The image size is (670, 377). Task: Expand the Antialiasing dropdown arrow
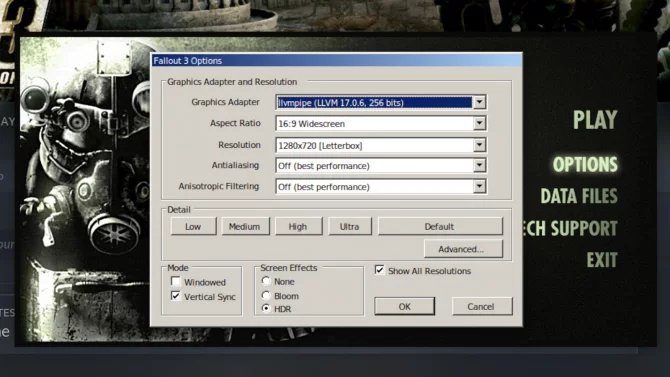[479, 165]
